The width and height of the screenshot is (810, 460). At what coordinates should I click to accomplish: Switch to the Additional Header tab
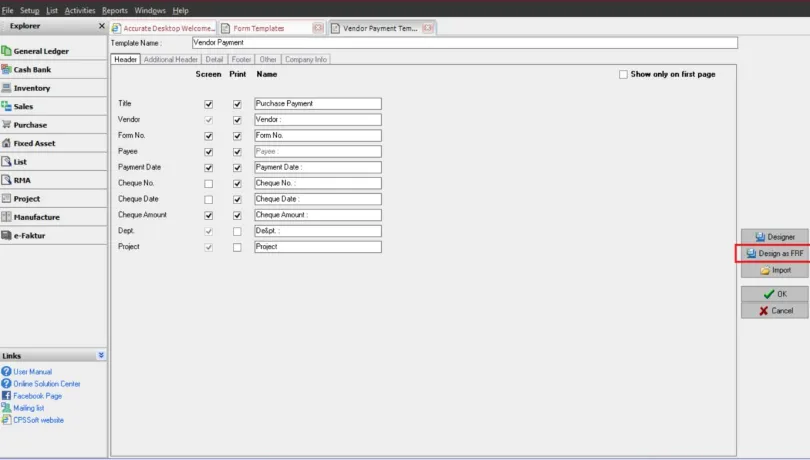coord(170,59)
